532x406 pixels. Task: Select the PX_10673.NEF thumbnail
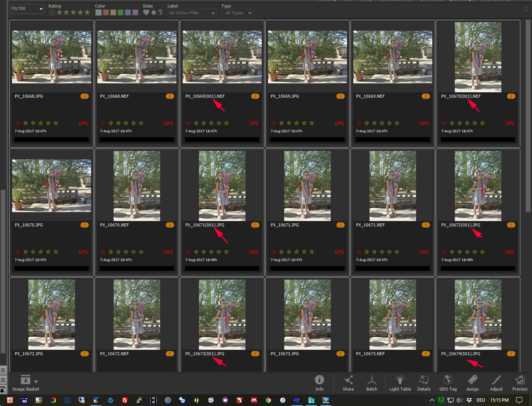click(x=393, y=314)
